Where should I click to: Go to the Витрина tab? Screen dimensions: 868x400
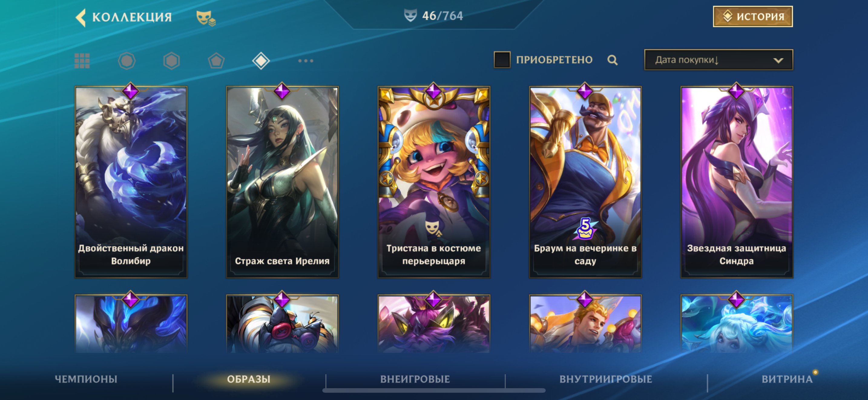[x=787, y=379]
